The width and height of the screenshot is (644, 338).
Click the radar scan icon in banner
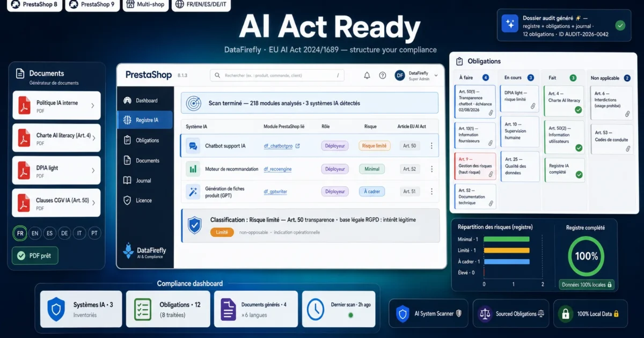[x=193, y=103]
